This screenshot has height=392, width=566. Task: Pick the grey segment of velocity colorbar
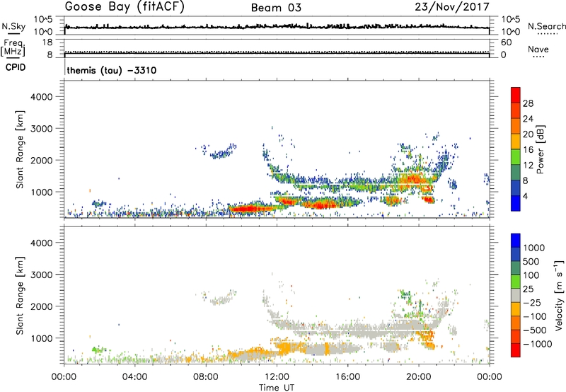pyautogui.click(x=516, y=296)
